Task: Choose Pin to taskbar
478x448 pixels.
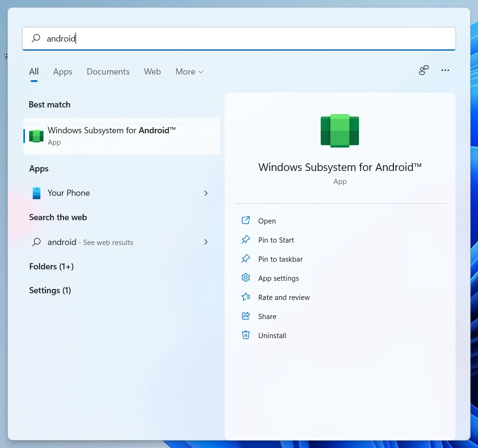Action: pyautogui.click(x=280, y=259)
